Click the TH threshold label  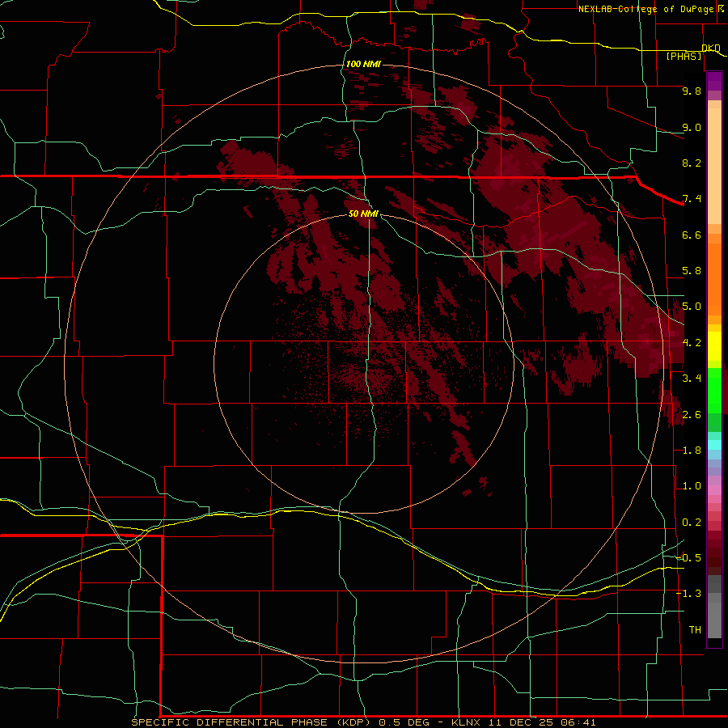pos(695,630)
